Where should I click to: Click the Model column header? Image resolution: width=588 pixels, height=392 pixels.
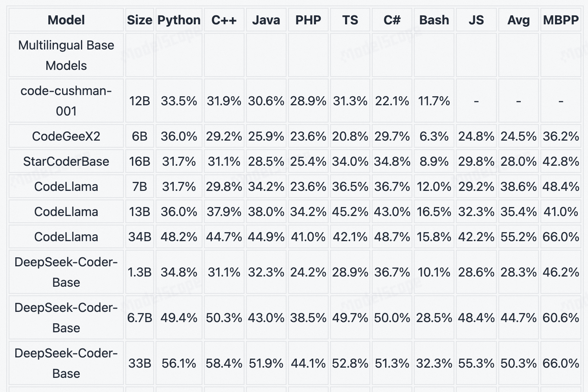66,20
